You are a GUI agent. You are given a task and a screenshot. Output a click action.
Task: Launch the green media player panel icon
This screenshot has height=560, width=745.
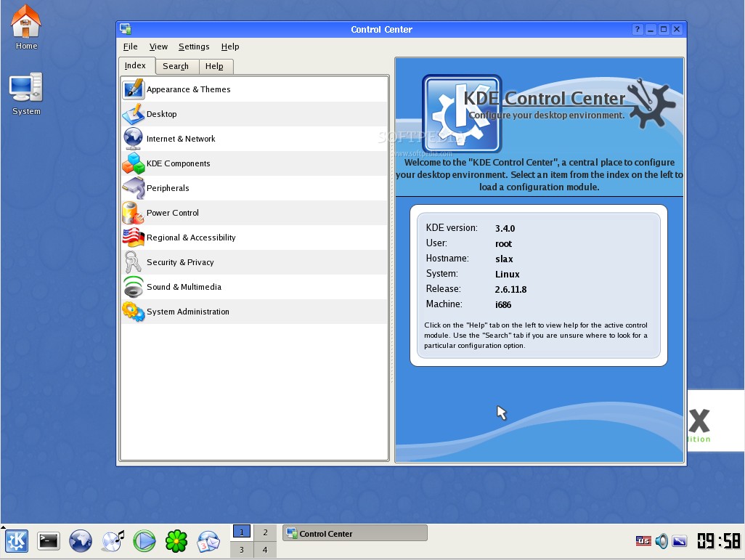click(x=144, y=541)
